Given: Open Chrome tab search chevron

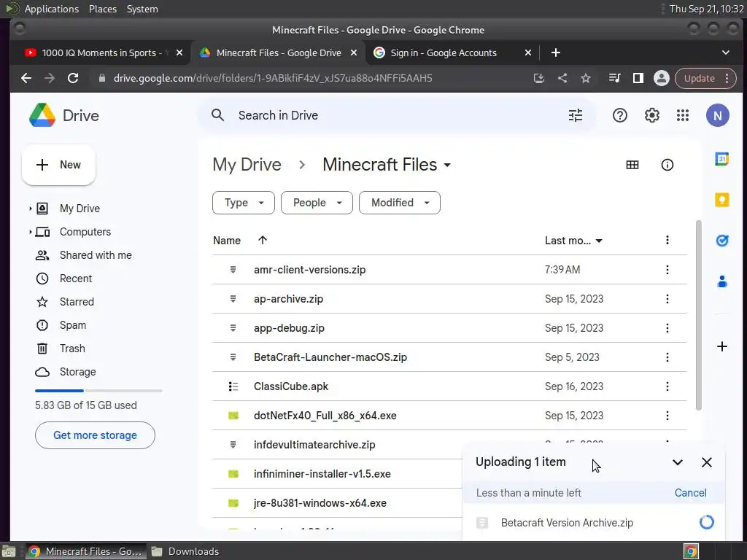Looking at the screenshot, I should [x=726, y=52].
